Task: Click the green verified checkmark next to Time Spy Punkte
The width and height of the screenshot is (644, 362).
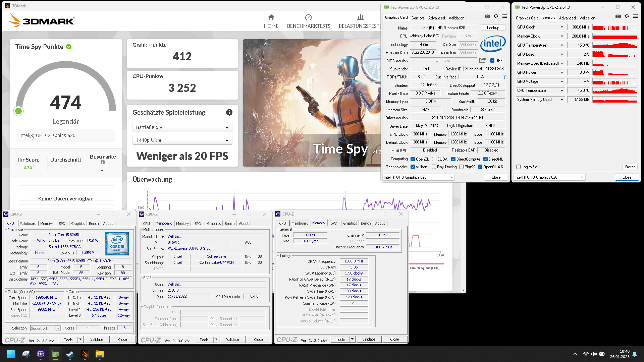Action: [69, 47]
